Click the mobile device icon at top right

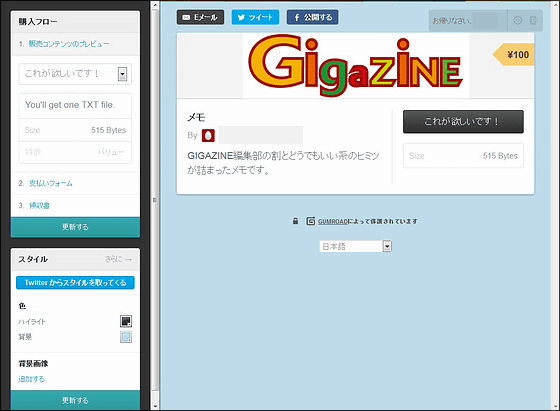pos(533,20)
